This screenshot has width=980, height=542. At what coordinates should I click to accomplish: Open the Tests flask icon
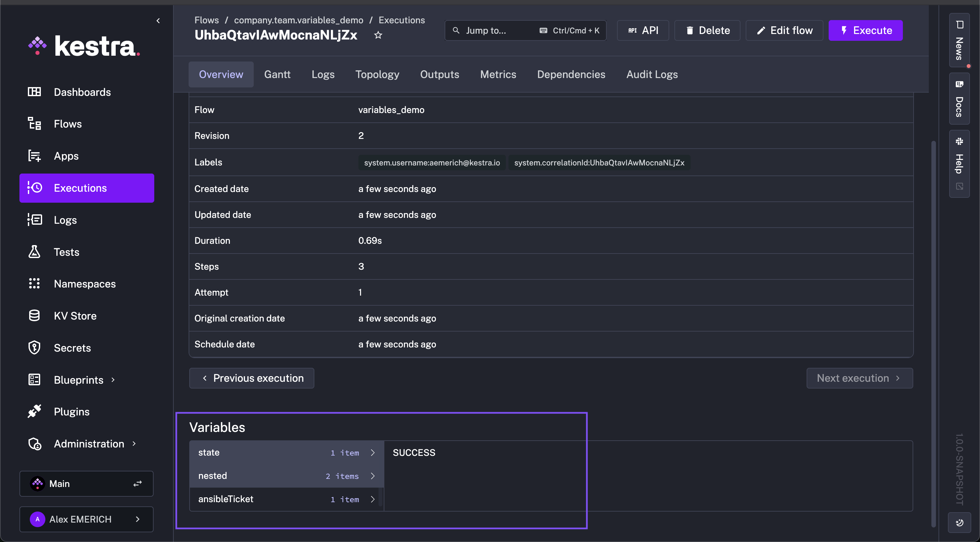[x=34, y=252]
